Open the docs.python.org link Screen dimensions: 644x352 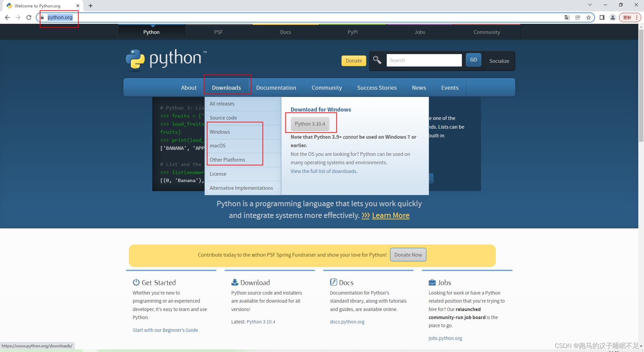click(x=347, y=322)
